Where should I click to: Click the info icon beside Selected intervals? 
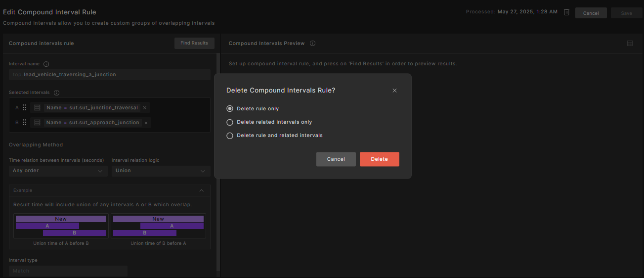56,93
